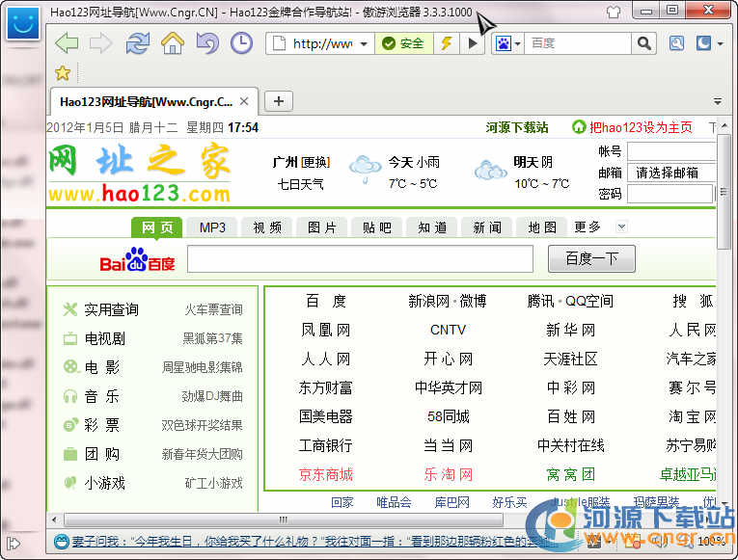Image resolution: width=738 pixels, height=560 pixels.
Task: Click the page zoom magnifier toolbar icon
Action: [x=676, y=43]
